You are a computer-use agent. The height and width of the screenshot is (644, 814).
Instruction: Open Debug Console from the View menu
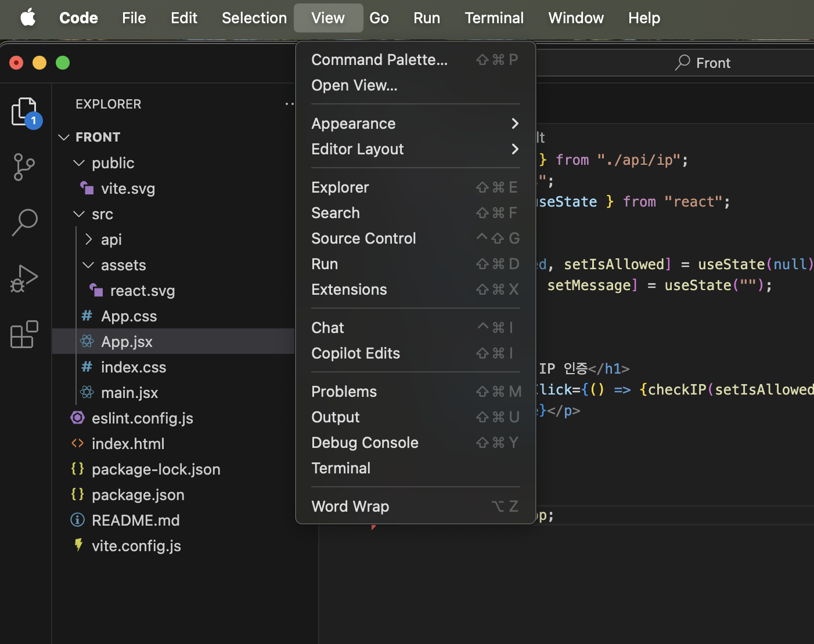tap(365, 442)
